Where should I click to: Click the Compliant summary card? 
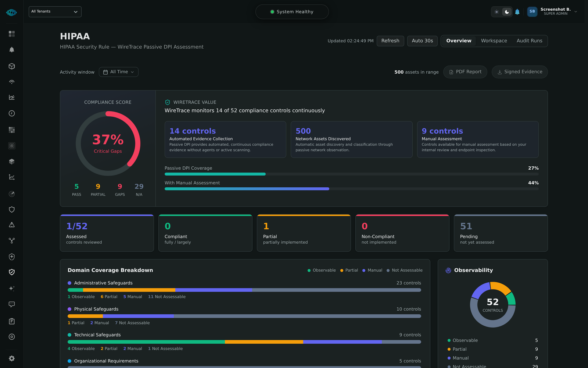[x=205, y=233]
